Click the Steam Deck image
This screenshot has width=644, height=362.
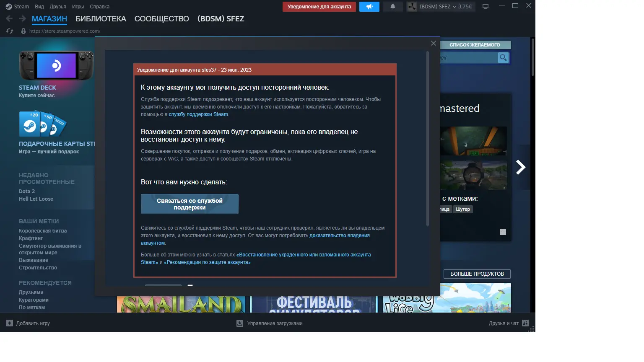click(56, 65)
